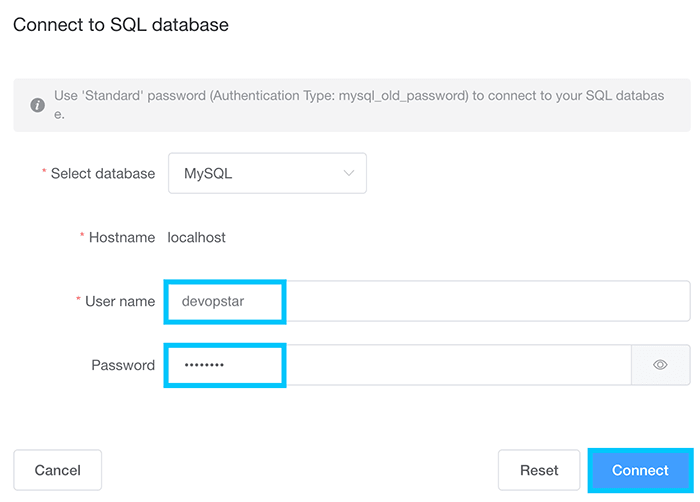Click the 'Password' field label

pos(123,365)
